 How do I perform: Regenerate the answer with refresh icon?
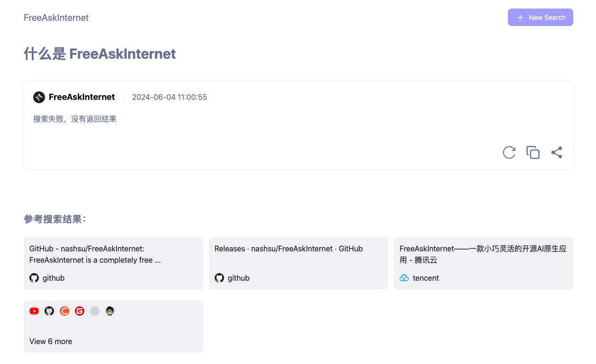point(509,152)
